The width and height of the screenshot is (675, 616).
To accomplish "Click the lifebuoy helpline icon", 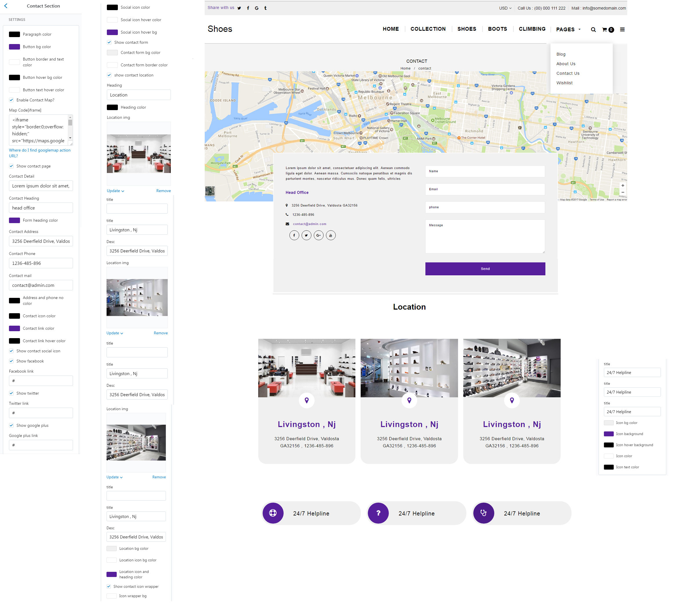I will pyautogui.click(x=273, y=513).
